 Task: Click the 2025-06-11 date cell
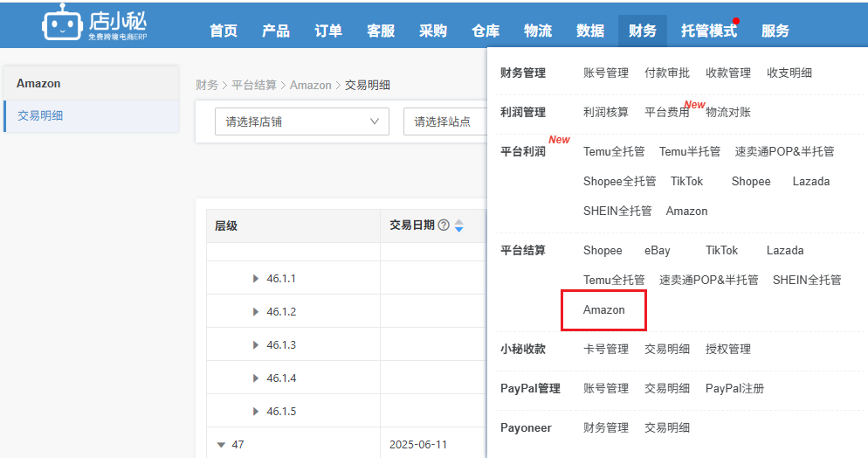point(418,445)
